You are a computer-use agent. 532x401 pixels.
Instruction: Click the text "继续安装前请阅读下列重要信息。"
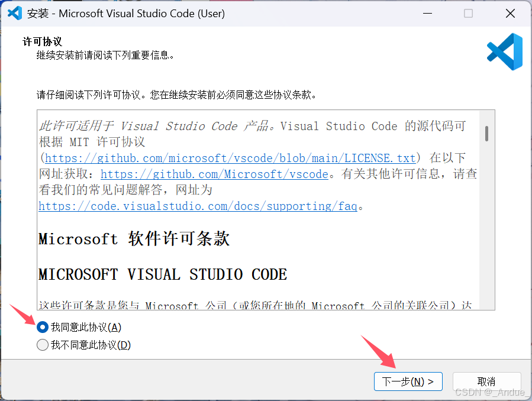click(x=105, y=55)
